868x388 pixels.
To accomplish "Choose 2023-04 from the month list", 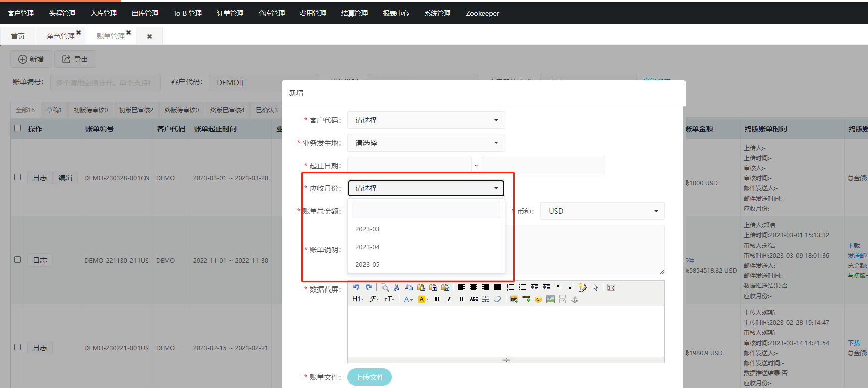I will [x=426, y=247].
